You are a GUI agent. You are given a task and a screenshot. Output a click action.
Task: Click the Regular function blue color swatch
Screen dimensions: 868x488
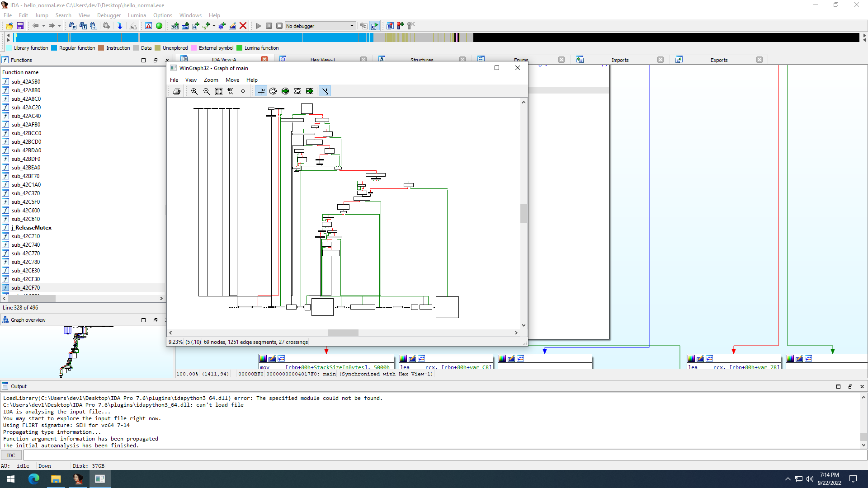54,48
